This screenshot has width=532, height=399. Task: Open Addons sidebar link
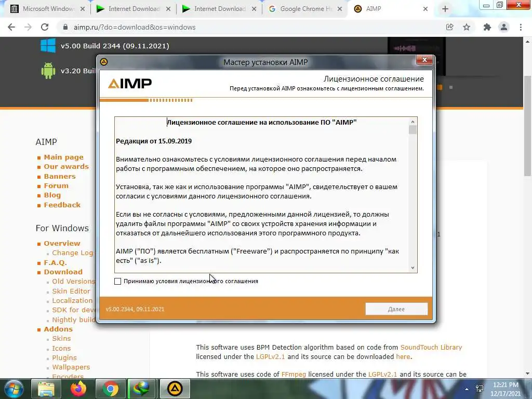click(x=58, y=329)
